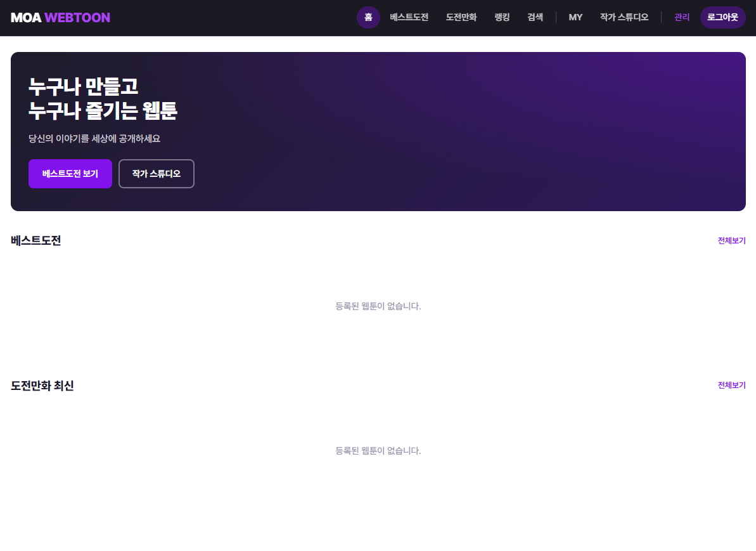Click the tagline 당신의 이야기를 세상에 공개하세요
The image size is (756, 551).
(x=94, y=139)
